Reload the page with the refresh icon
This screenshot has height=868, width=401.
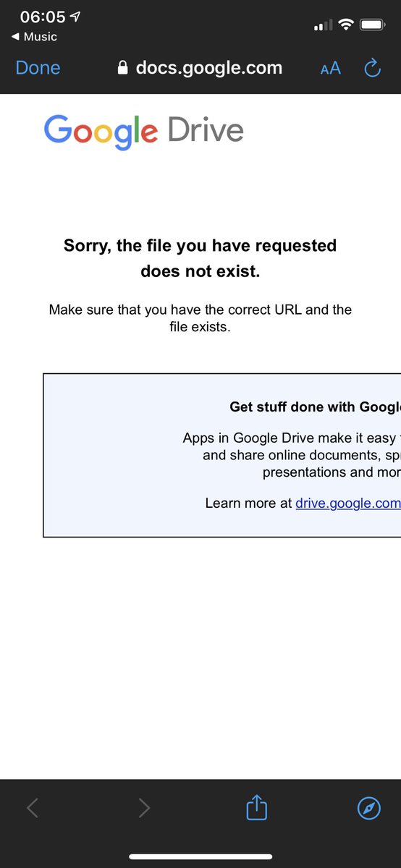coord(372,68)
